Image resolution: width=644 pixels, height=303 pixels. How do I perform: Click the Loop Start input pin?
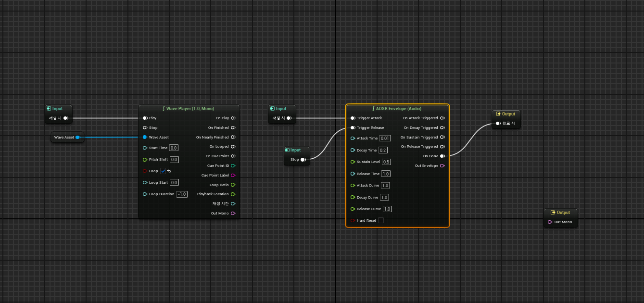tap(145, 182)
